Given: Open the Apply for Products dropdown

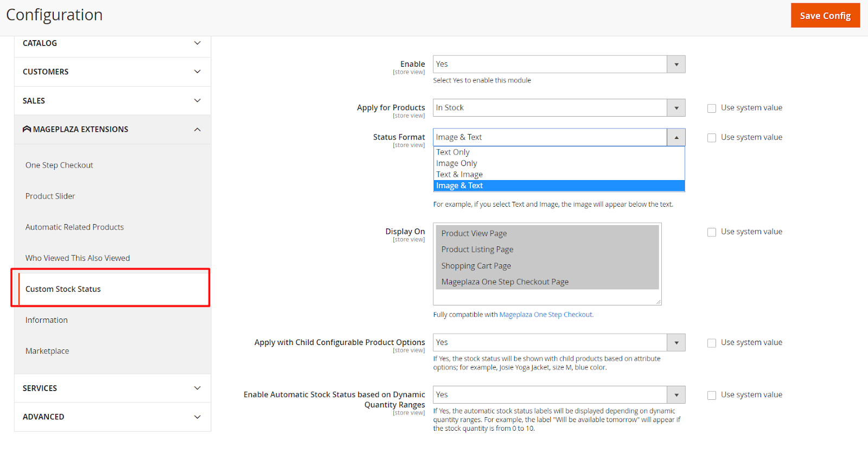Looking at the screenshot, I should pyautogui.click(x=559, y=107).
